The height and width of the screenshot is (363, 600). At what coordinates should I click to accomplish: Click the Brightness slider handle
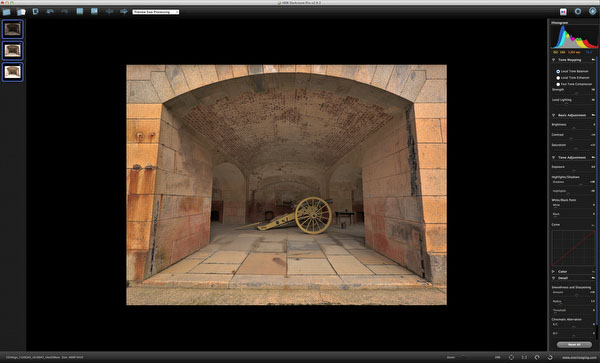tap(574, 128)
